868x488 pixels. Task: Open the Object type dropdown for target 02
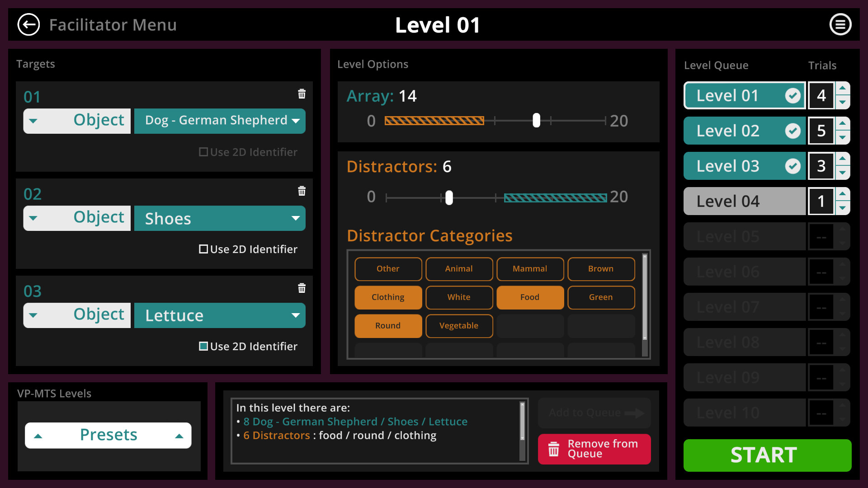coord(76,218)
